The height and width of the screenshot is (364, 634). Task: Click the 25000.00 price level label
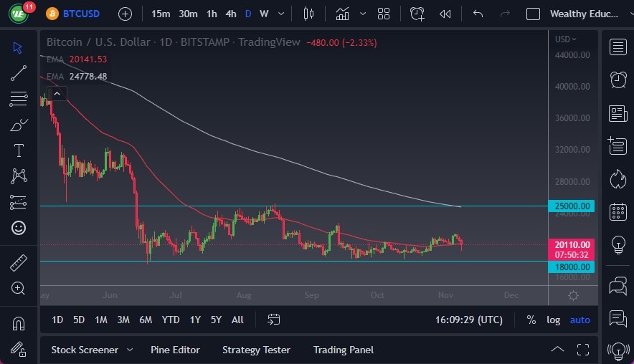(572, 206)
